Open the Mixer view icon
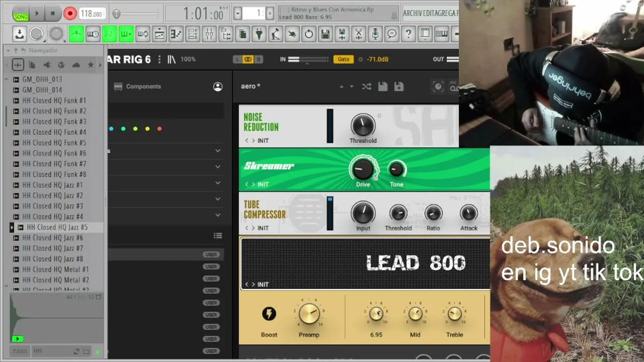Image resolution: width=644 pixels, height=362 pixels. click(209, 34)
